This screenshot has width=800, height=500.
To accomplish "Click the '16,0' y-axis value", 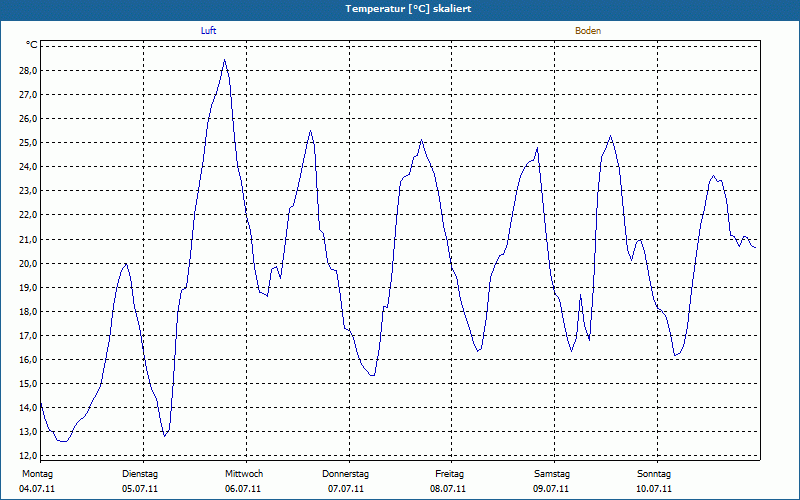I will [x=28, y=360].
